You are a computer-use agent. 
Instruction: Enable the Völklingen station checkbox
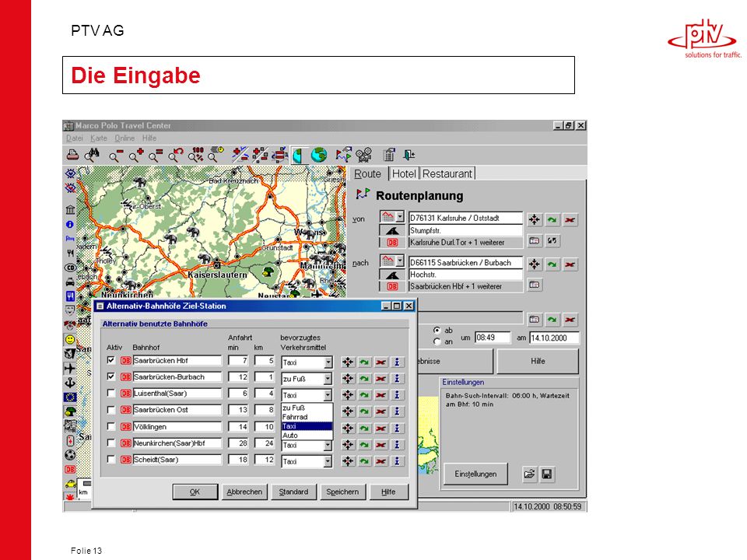click(111, 426)
